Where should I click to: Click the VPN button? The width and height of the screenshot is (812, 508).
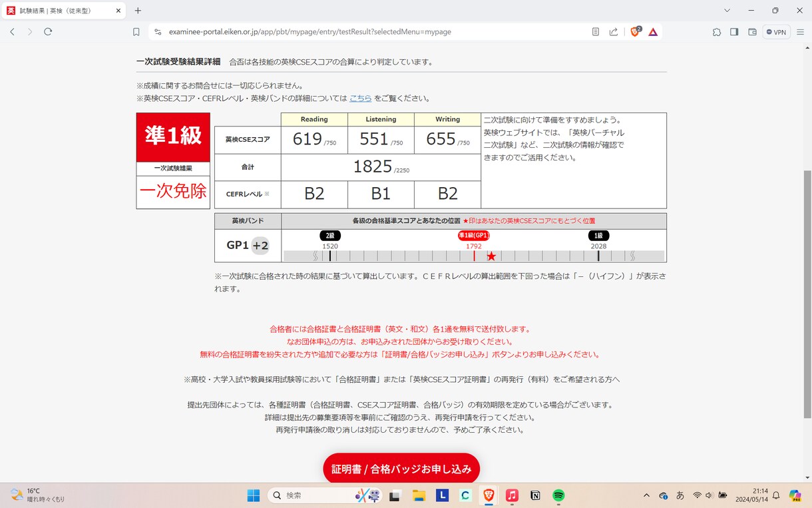pyautogui.click(x=776, y=31)
